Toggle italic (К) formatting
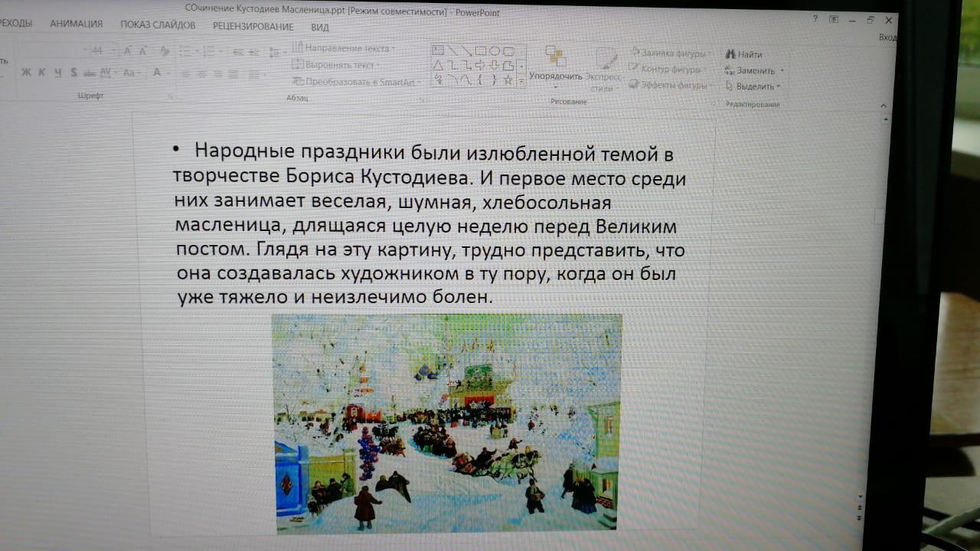 click(x=41, y=73)
